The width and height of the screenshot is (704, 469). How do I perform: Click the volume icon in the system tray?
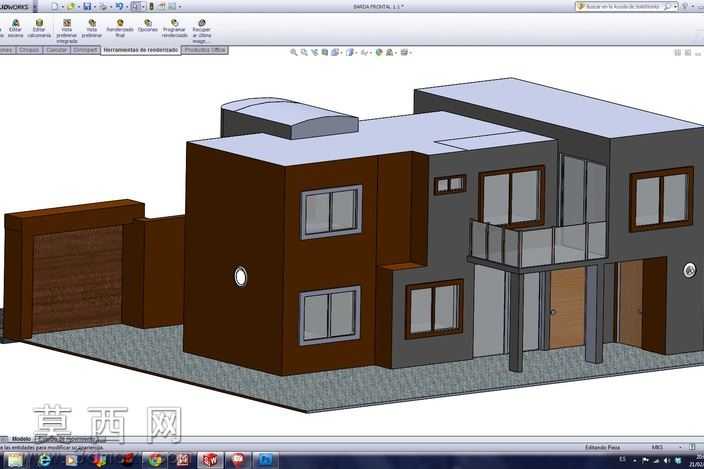click(x=666, y=460)
